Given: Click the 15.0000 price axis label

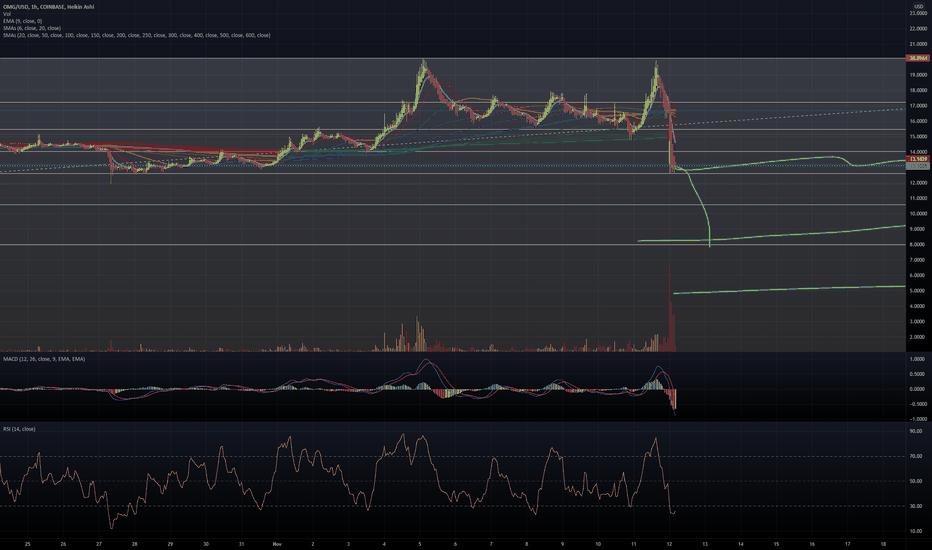Looking at the screenshot, I should [918, 137].
